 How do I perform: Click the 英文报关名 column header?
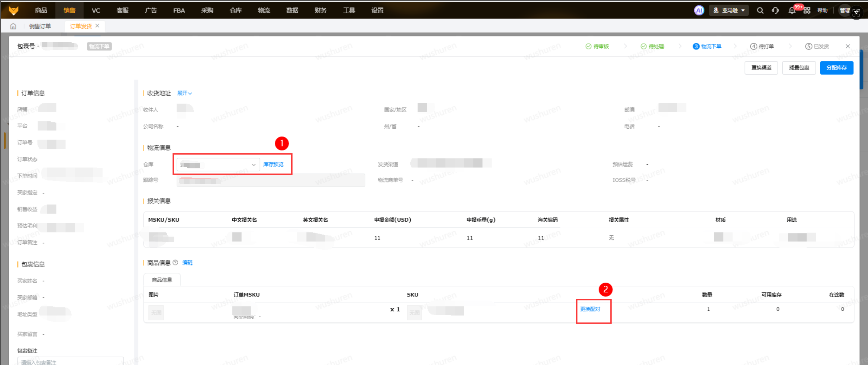point(316,220)
